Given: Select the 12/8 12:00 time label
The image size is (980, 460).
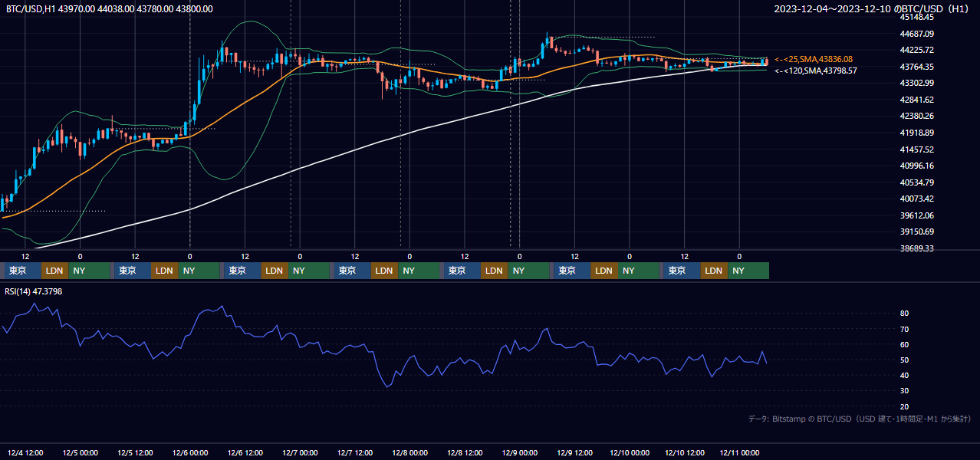Looking at the screenshot, I should point(465,453).
